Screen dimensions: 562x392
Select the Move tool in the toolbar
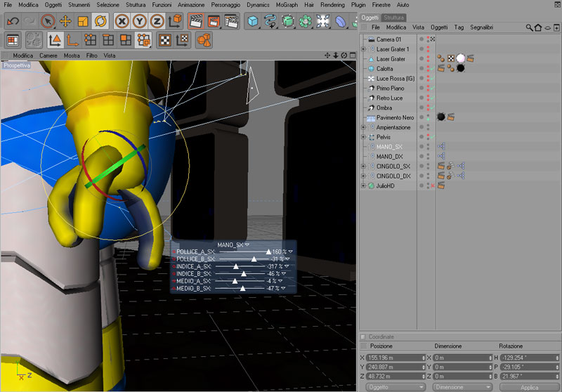65,21
